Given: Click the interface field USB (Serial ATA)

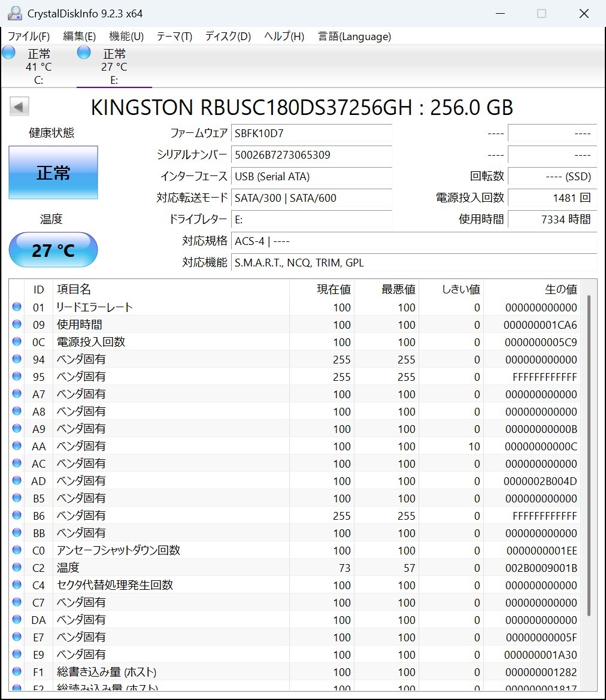Looking at the screenshot, I should click(x=312, y=176).
